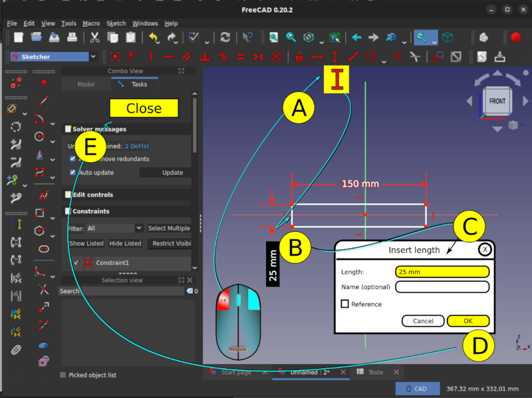The width and height of the screenshot is (532, 398).
Task: Switch to the Teste document tab
Action: click(x=376, y=372)
